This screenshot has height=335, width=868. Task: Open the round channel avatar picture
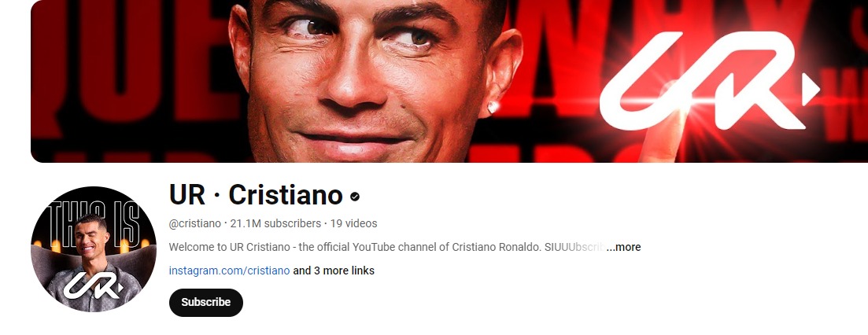[x=94, y=249]
